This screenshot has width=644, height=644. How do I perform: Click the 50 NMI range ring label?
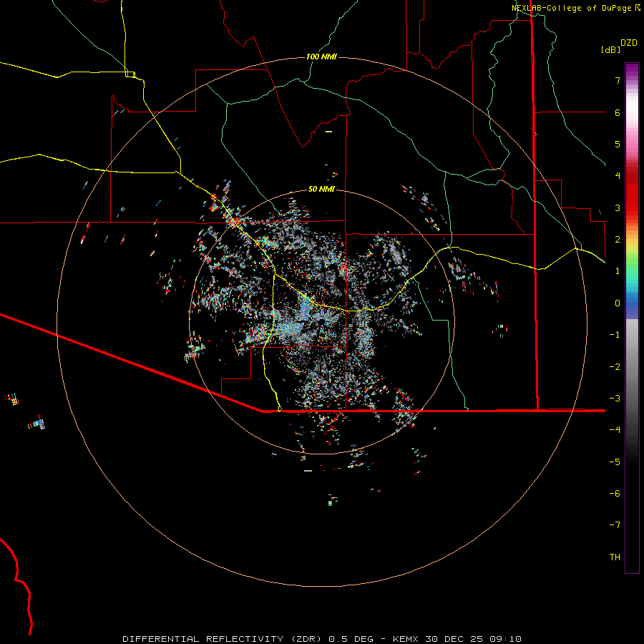click(321, 189)
